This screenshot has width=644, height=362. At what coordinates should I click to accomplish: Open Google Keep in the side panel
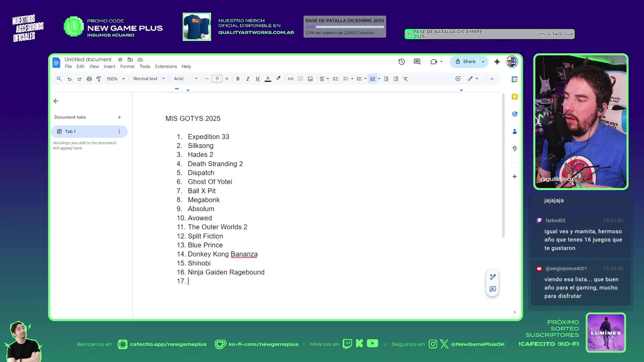pos(514,97)
